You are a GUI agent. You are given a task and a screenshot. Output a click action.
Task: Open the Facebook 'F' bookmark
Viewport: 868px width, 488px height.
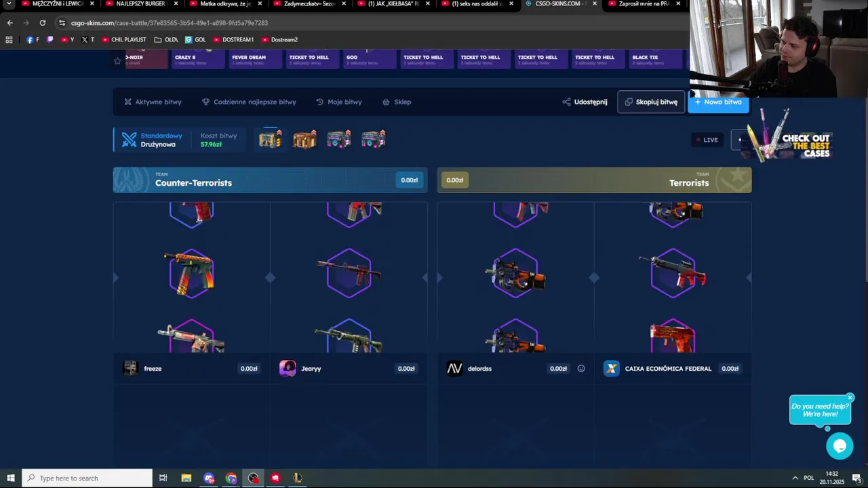33,39
